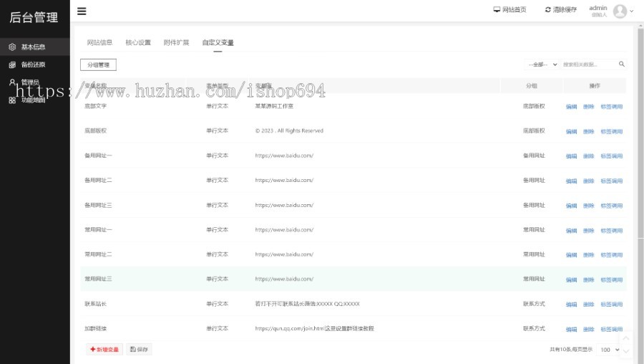Delete the 备用网址三 row

point(589,206)
